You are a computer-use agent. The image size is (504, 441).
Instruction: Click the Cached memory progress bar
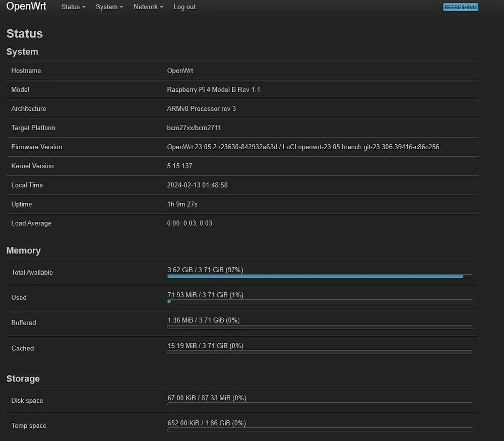320,352
